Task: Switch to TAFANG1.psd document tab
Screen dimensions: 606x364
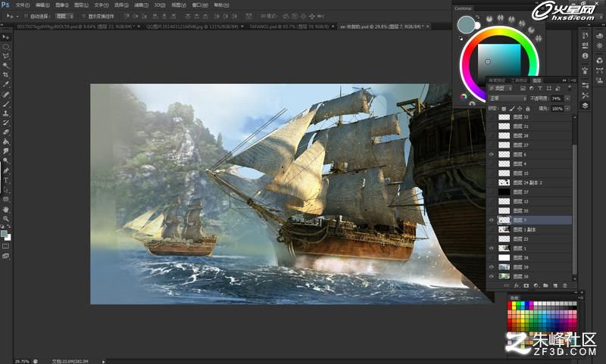Action: (x=290, y=26)
